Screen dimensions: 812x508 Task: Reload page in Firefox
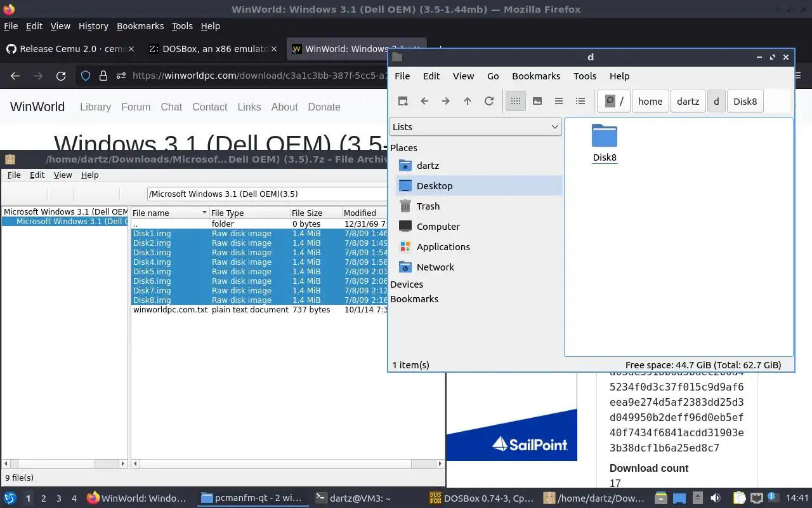pos(61,76)
